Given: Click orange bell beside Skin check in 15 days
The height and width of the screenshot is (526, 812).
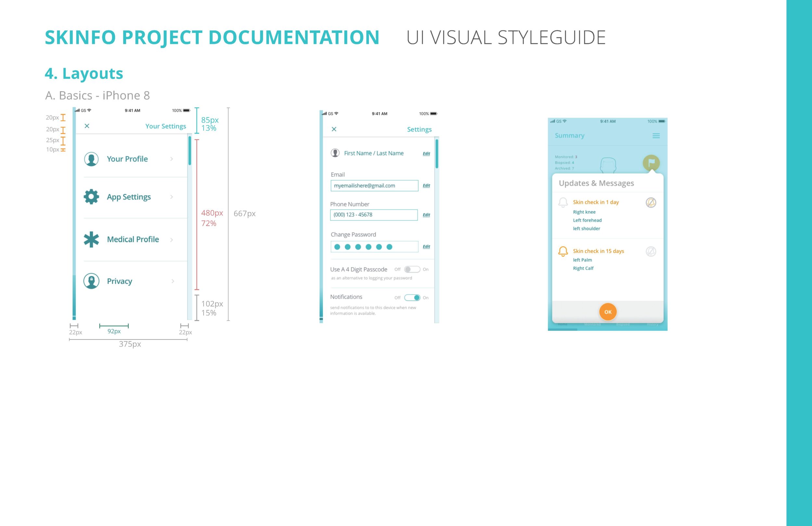Looking at the screenshot, I should [563, 251].
